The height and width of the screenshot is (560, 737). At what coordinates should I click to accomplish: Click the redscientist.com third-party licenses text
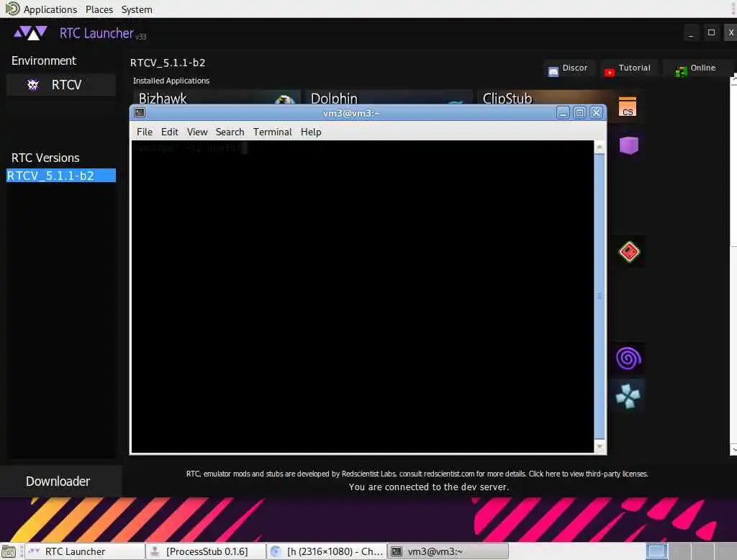click(x=417, y=474)
